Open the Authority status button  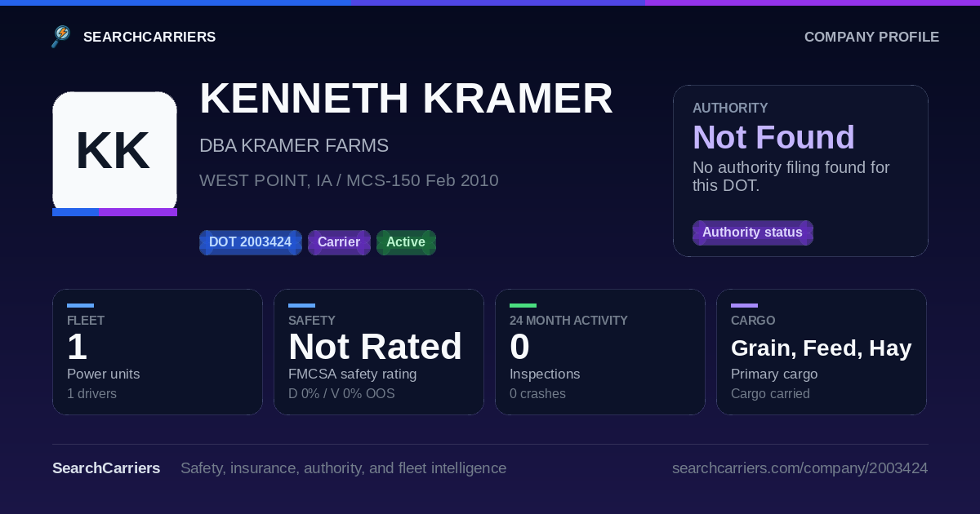pos(752,233)
